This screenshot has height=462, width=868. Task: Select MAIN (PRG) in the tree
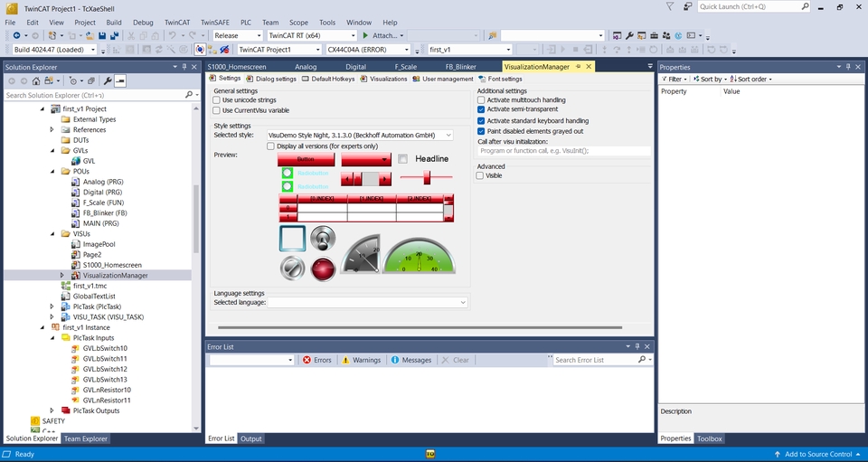(x=100, y=223)
